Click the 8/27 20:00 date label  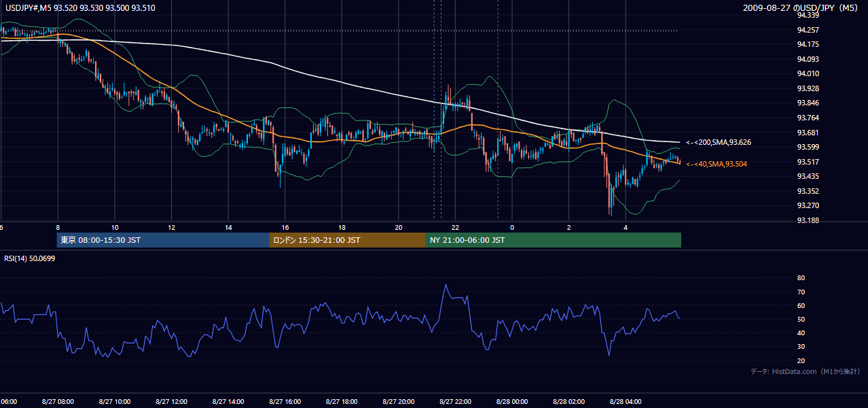pos(398,401)
